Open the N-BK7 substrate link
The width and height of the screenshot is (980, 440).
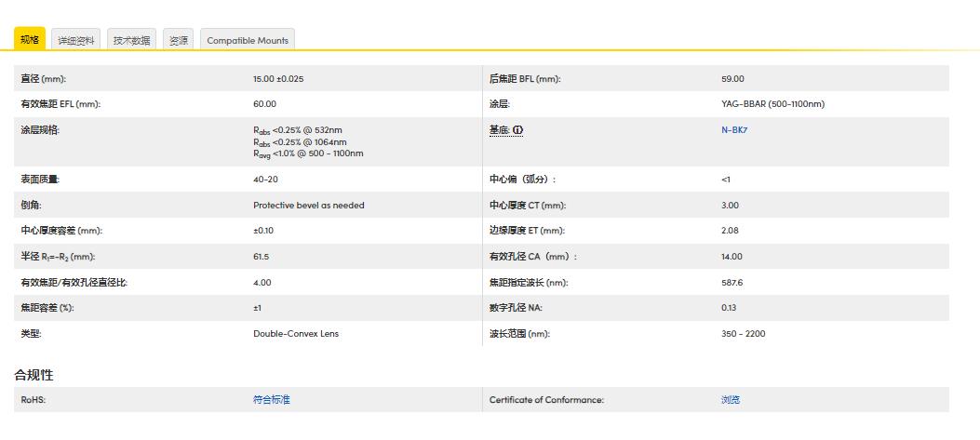coord(733,130)
